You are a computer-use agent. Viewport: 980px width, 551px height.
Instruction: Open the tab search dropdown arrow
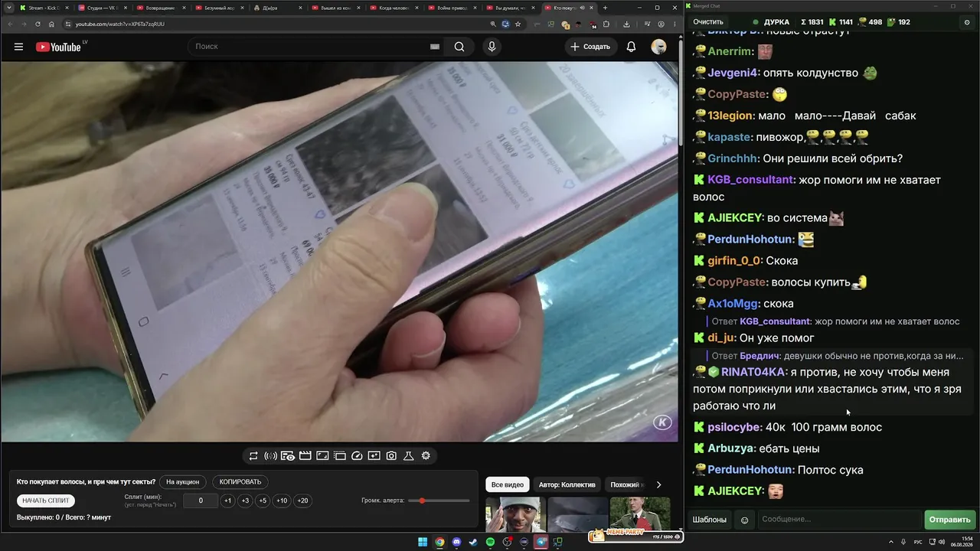[x=9, y=8]
